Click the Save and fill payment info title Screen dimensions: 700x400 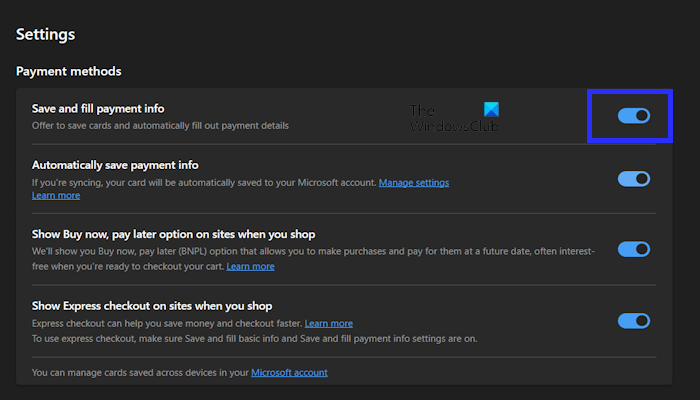pos(98,108)
